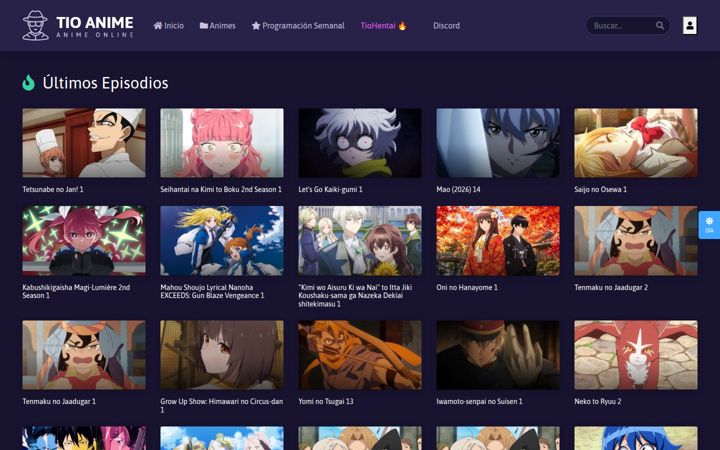Open the Tetsunabe no Jan! 1 thumbnail

[84, 143]
